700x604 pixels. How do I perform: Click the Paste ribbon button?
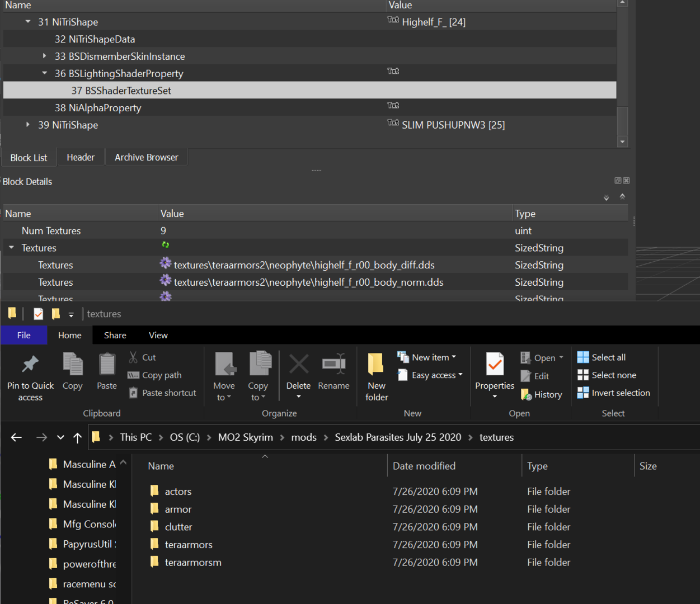(107, 372)
